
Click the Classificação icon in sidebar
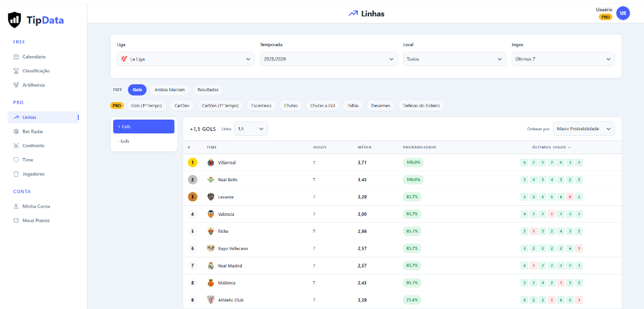tap(16, 70)
